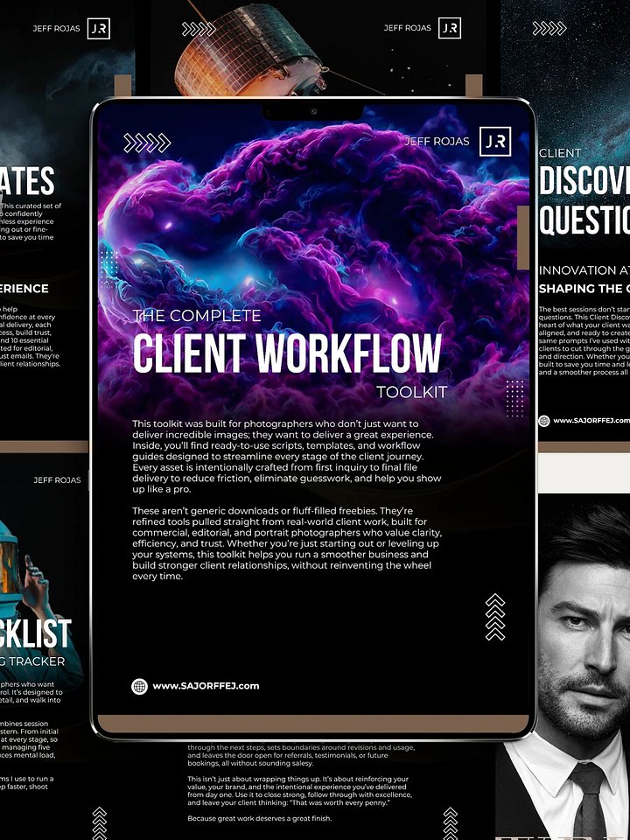Click the 'CLIENT' label above the Discovery heading

(x=560, y=153)
